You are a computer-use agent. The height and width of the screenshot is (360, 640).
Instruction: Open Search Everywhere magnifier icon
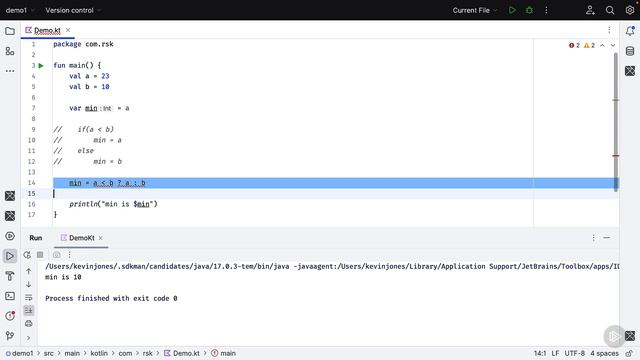(610, 10)
